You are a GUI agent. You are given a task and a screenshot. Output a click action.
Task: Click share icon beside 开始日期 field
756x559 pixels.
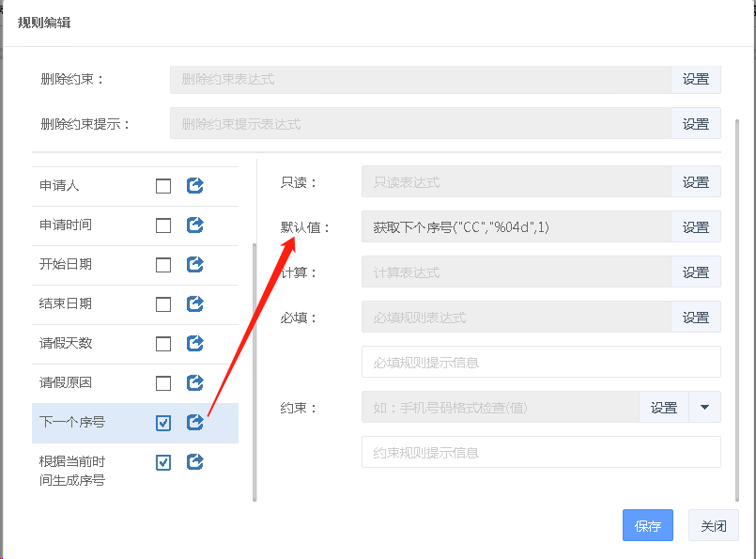click(194, 265)
